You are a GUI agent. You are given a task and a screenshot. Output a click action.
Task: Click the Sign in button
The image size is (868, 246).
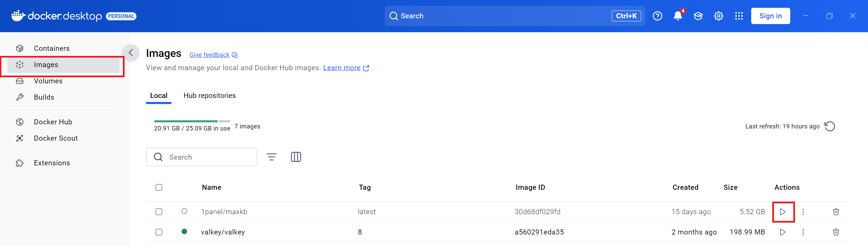(x=771, y=16)
